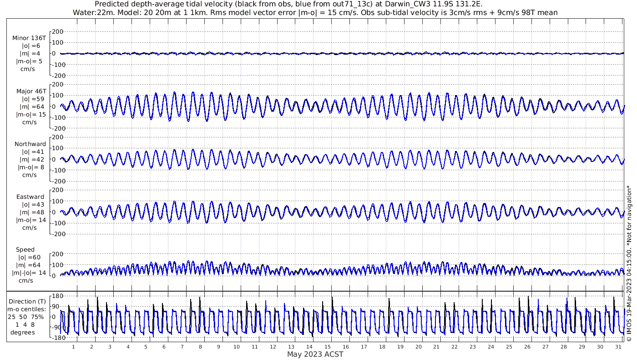
Task: Click "|o| =43" under the Eastward label
Action: click(x=31, y=205)
